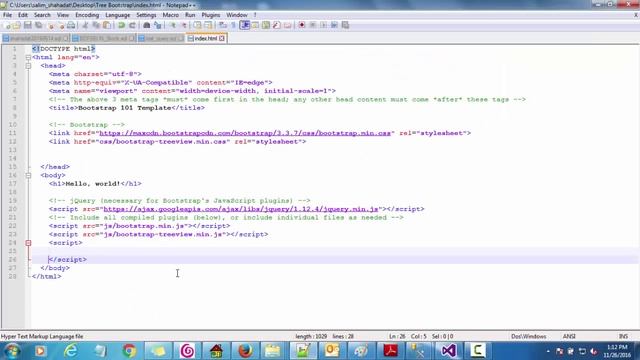Screen dimensions: 640x360
Task: Collapse the head section fold marker
Action: [x=28, y=66]
